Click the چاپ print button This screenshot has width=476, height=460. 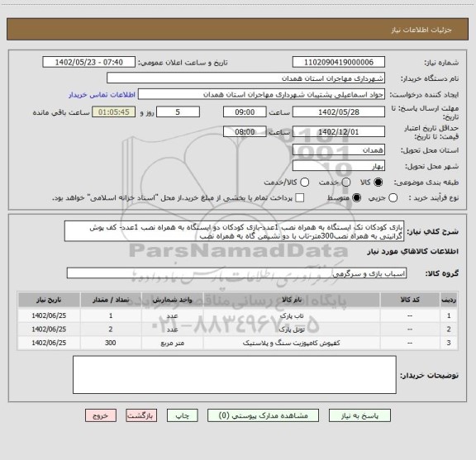[x=183, y=415]
